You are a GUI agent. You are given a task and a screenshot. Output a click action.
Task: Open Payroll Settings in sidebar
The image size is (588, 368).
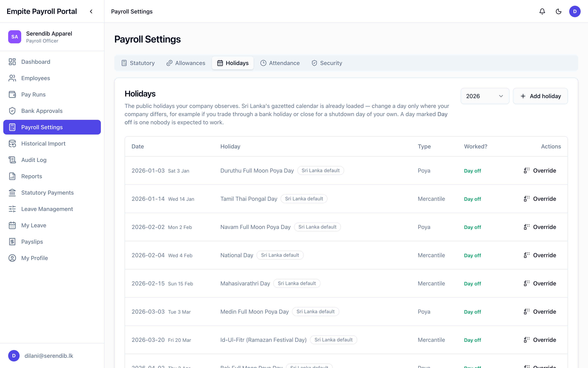52,127
